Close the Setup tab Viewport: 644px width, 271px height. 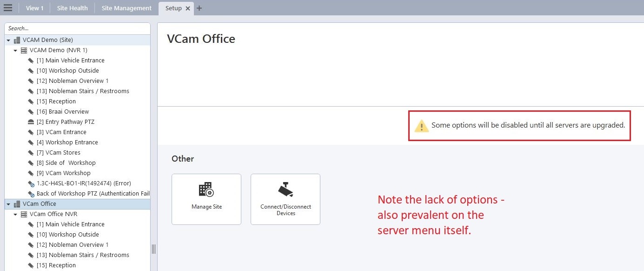tap(188, 8)
